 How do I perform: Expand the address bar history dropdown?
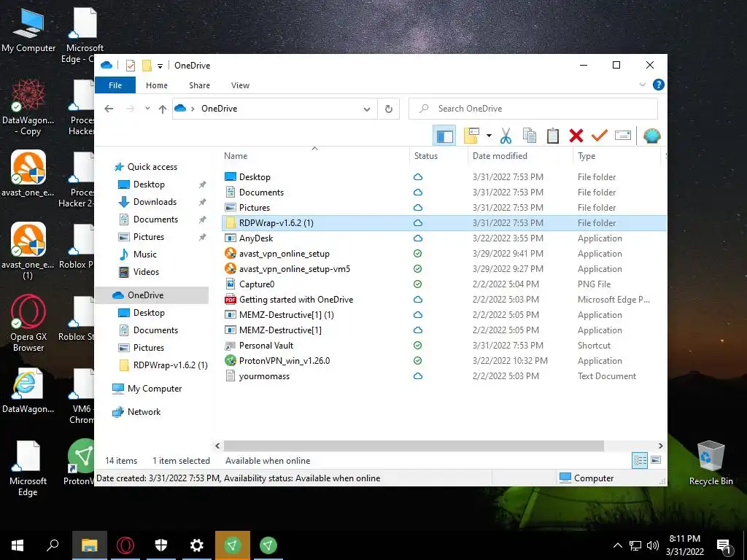click(x=367, y=109)
